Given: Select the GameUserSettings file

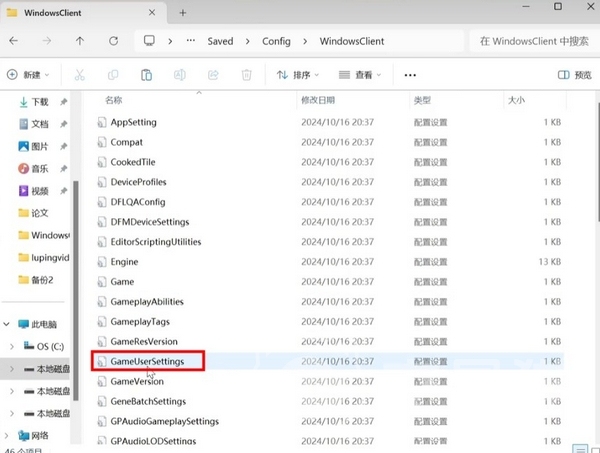Looking at the screenshot, I should pyautogui.click(x=147, y=361).
